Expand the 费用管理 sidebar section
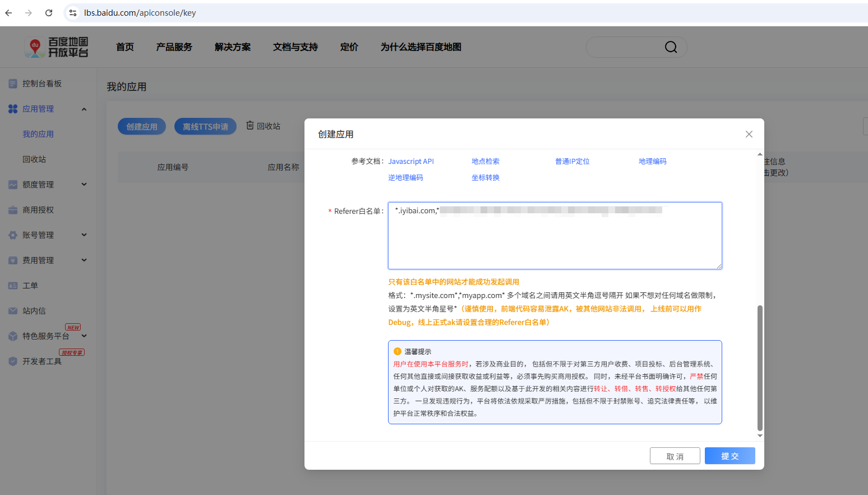 [84, 260]
